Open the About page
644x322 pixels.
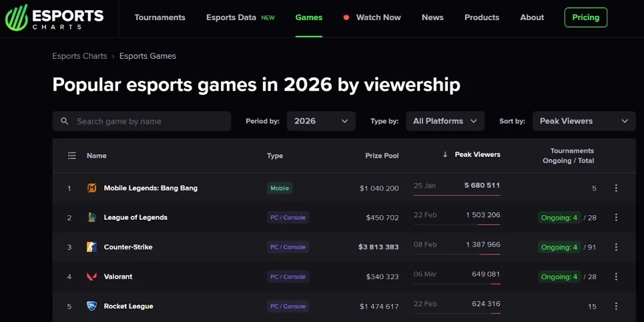point(532,17)
